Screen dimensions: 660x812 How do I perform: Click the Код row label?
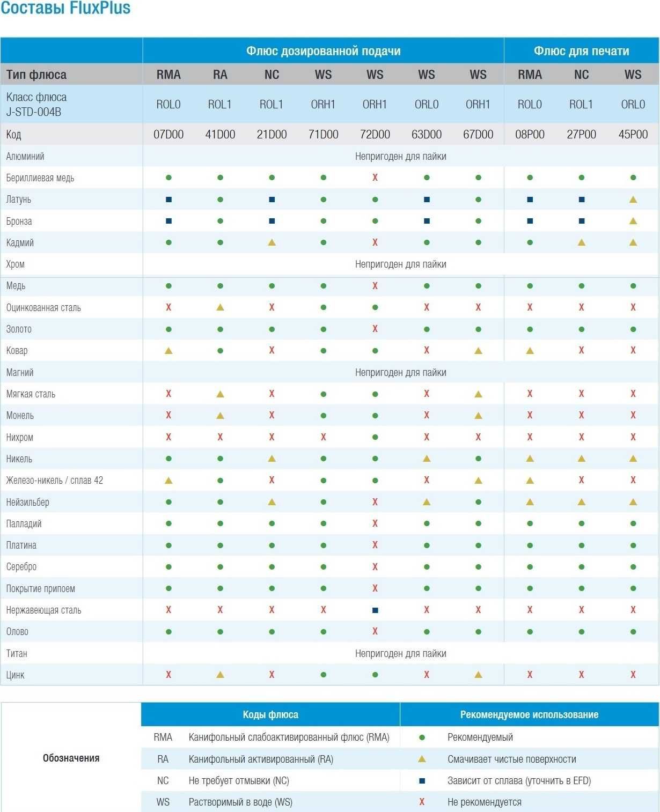(x=13, y=135)
